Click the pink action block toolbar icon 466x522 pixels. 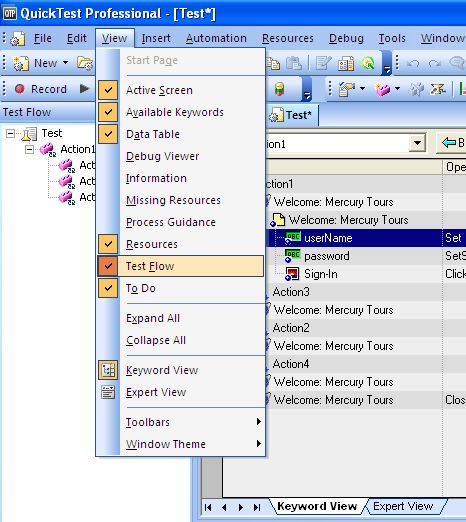pyautogui.click(x=383, y=89)
